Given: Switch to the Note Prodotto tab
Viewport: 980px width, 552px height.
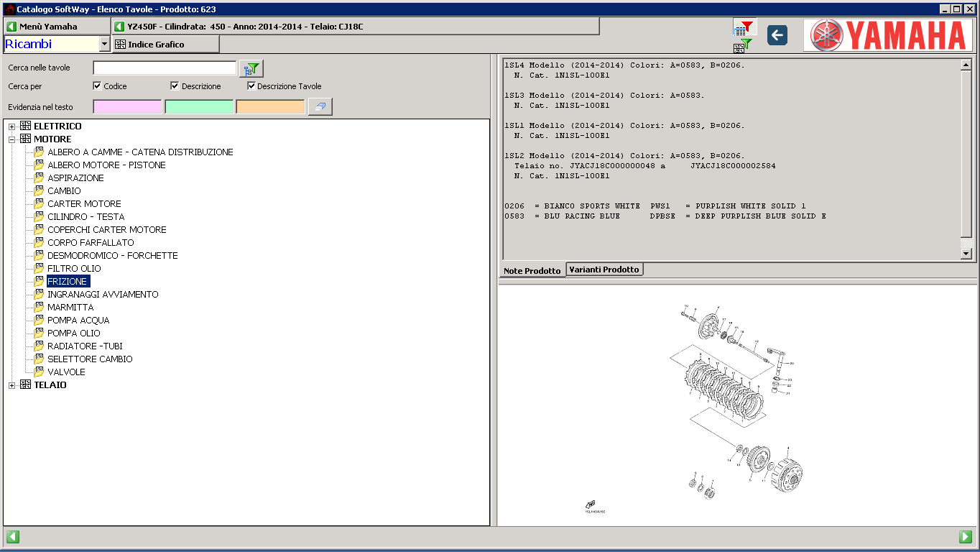Looking at the screenshot, I should coord(532,270).
